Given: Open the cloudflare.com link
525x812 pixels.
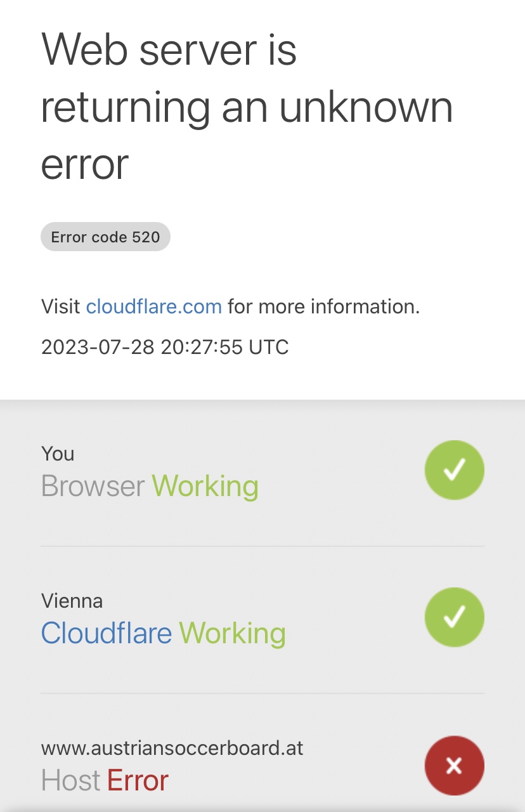Looking at the screenshot, I should pyautogui.click(x=154, y=307).
